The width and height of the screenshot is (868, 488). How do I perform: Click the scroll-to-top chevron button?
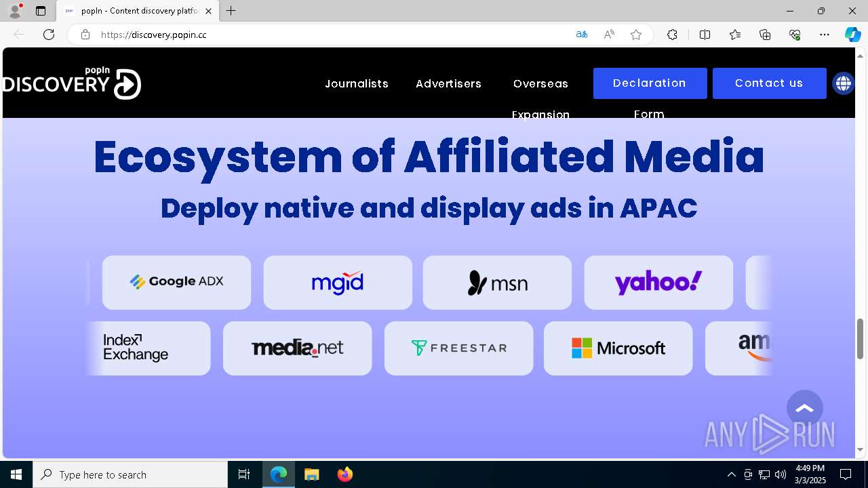pos(805,408)
